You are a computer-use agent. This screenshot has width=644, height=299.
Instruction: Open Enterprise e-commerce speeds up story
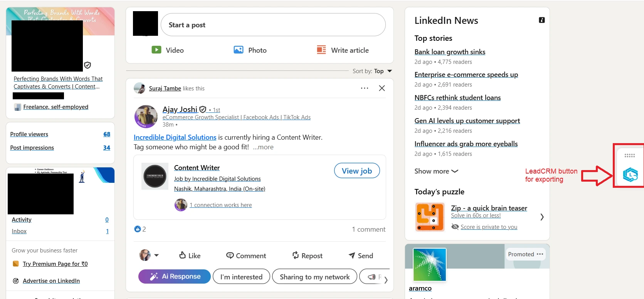(466, 75)
